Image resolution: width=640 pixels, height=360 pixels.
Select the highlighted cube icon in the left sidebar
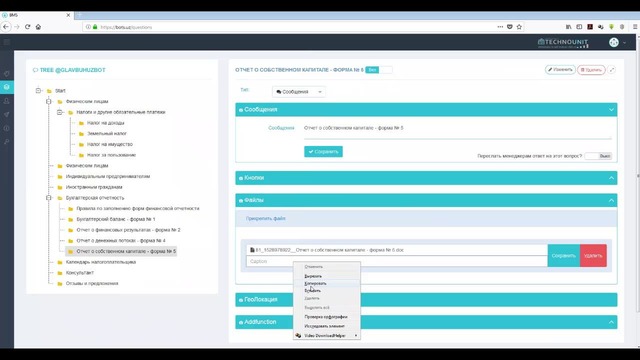pos(7,87)
